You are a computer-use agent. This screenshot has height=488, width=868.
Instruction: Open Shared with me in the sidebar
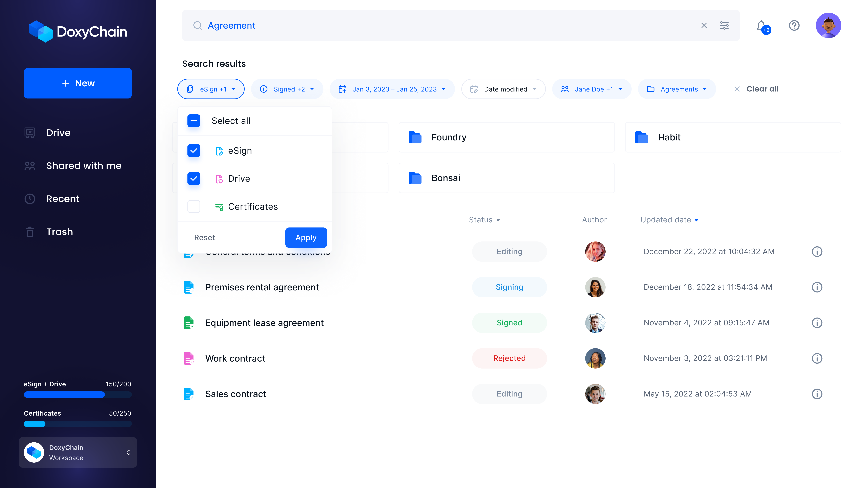tap(84, 166)
